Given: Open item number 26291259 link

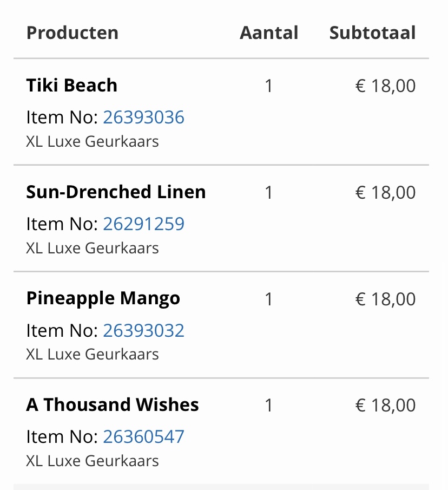Looking at the screenshot, I should 143,224.
